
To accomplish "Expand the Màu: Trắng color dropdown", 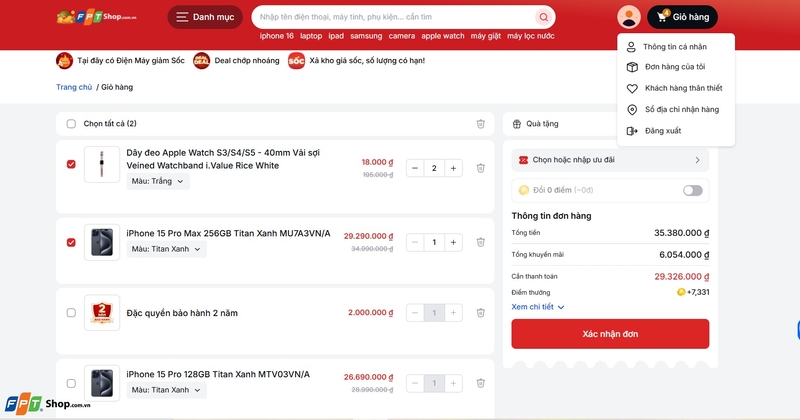I will point(158,181).
